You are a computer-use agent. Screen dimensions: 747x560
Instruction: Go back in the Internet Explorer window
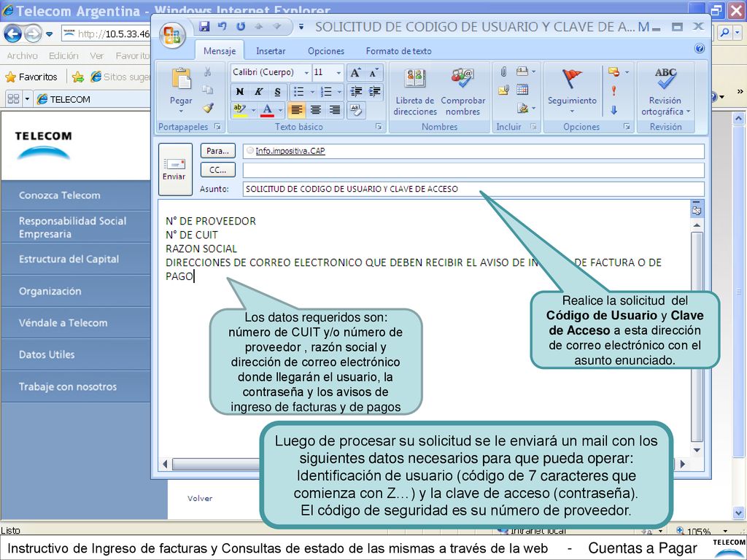13,34
